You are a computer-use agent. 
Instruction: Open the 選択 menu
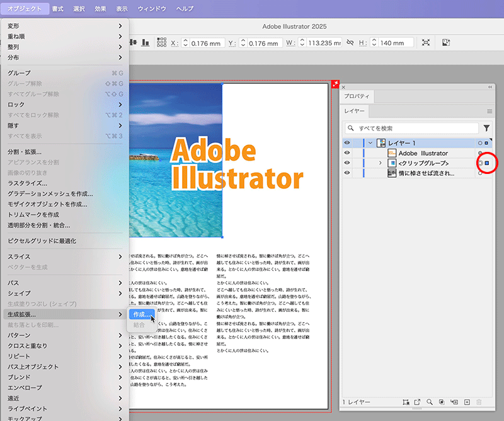[79, 9]
